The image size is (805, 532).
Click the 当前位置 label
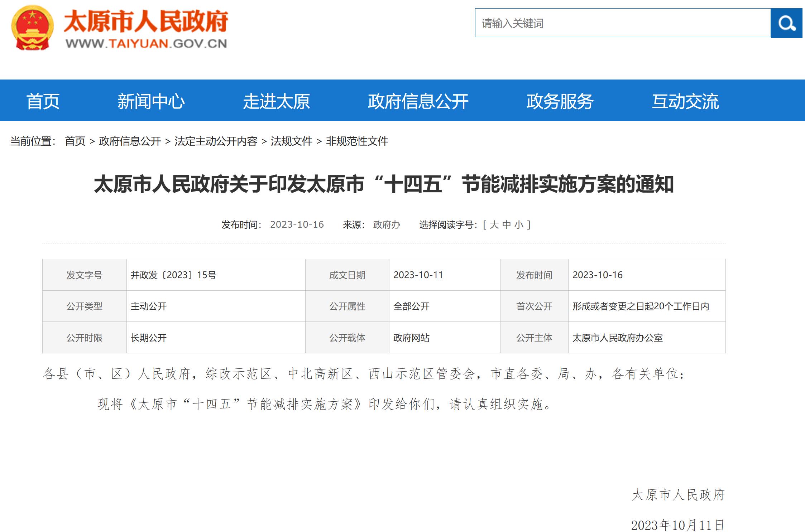33,141
